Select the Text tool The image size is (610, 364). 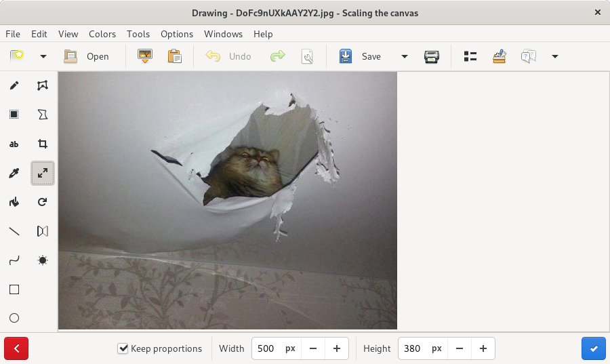(14, 144)
